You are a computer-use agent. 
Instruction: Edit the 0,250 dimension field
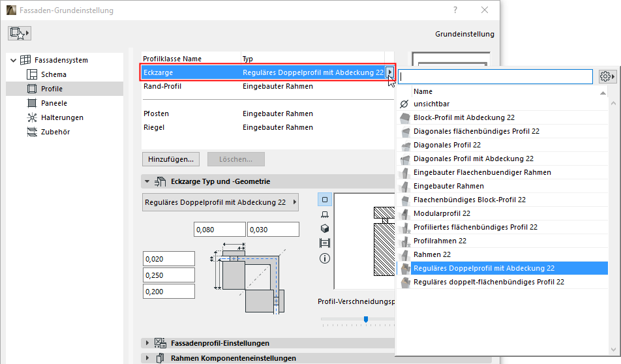tap(169, 275)
